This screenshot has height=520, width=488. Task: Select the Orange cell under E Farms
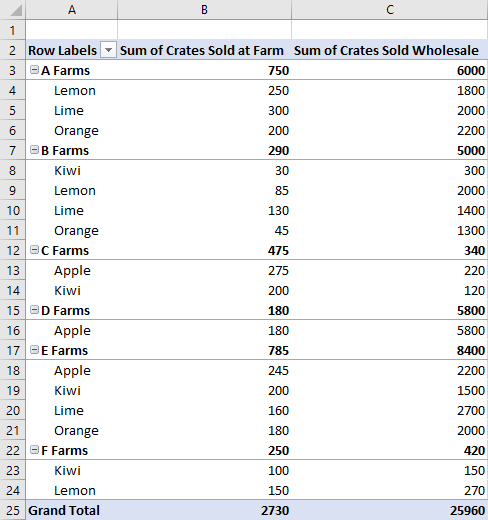point(72,430)
